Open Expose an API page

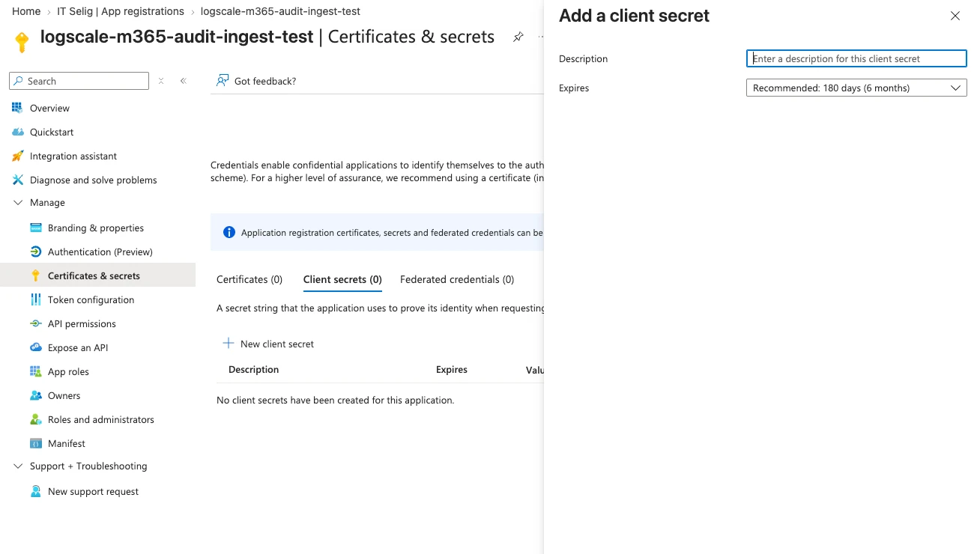[78, 347]
